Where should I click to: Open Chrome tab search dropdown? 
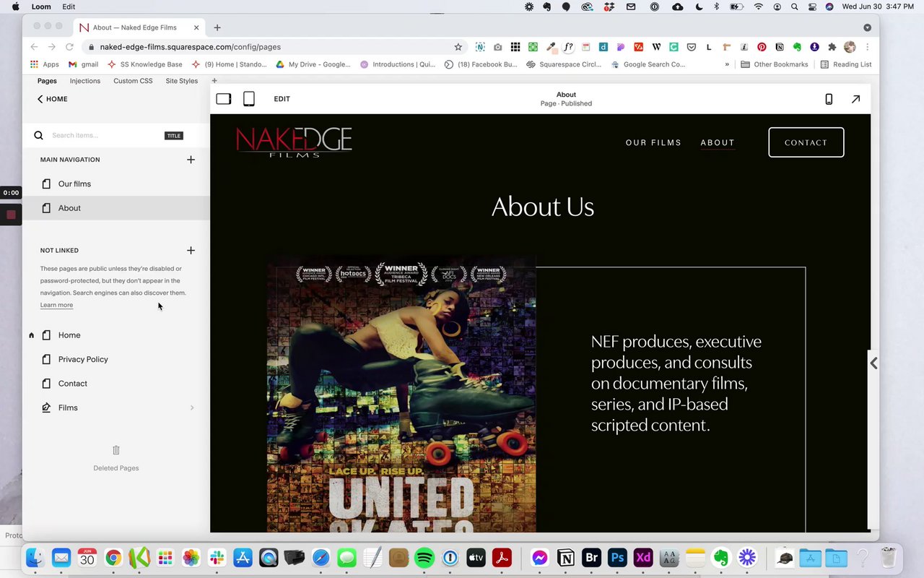tap(867, 27)
